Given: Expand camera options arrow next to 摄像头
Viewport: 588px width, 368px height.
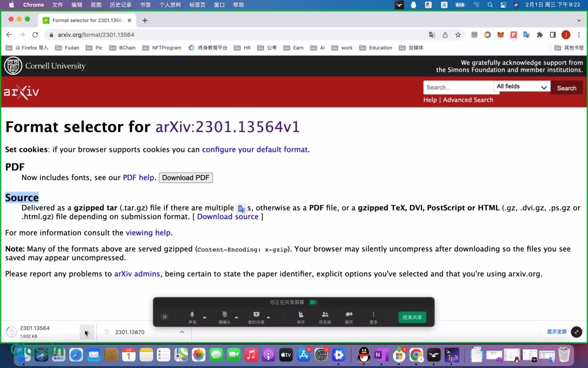Looking at the screenshot, I should click(x=237, y=317).
